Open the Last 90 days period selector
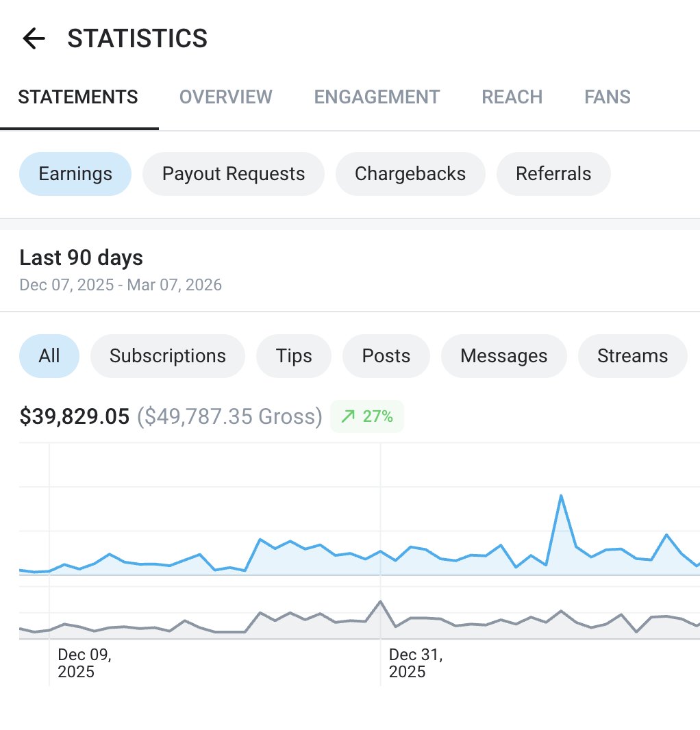 [81, 257]
